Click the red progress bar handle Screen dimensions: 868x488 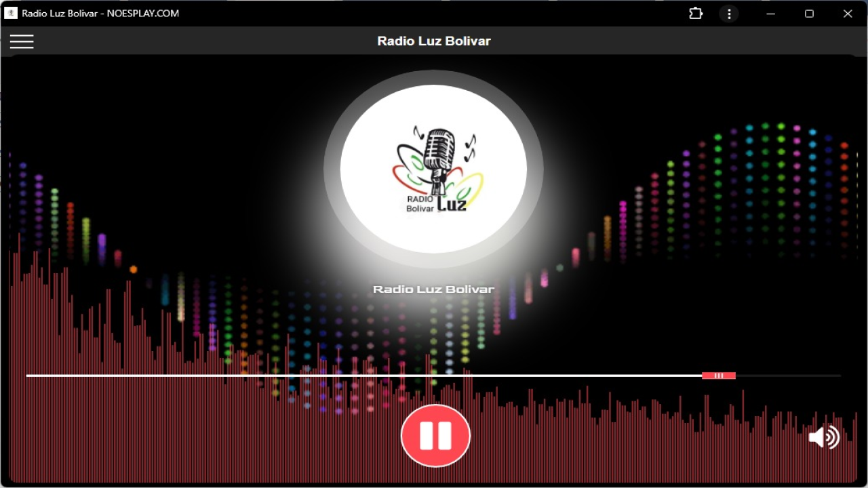coord(719,375)
